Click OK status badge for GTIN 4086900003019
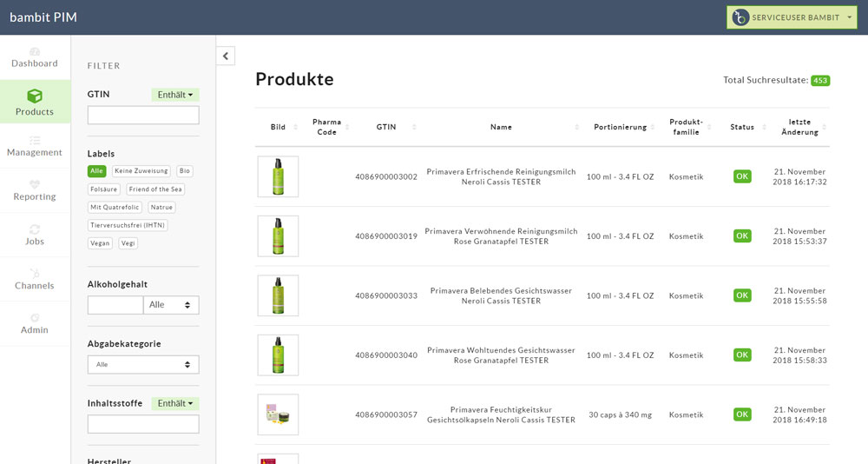868x464 pixels. pyautogui.click(x=742, y=236)
